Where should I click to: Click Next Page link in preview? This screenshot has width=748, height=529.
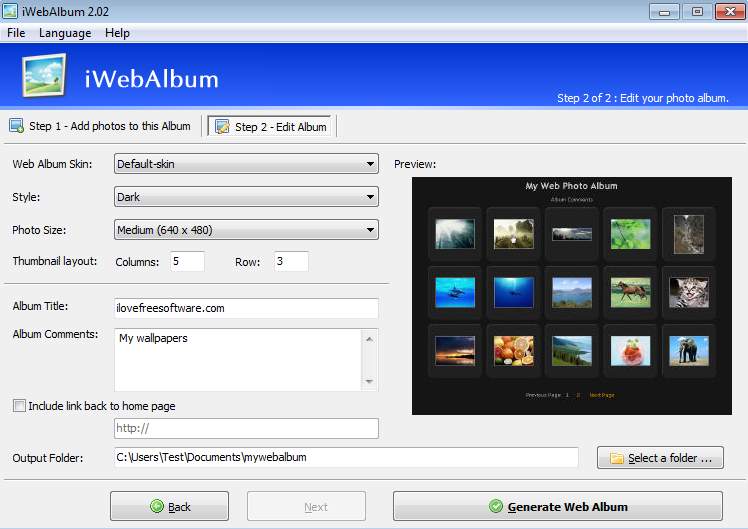(x=602, y=395)
